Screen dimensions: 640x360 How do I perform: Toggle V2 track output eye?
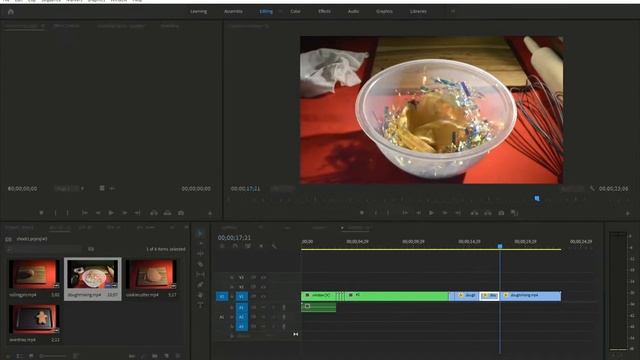[263, 287]
